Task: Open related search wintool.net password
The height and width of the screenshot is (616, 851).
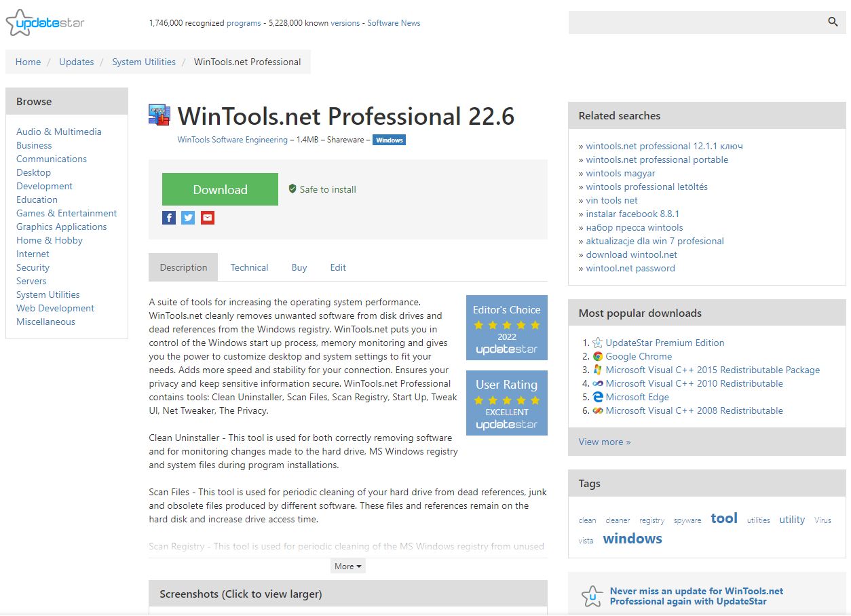Action: coord(630,268)
